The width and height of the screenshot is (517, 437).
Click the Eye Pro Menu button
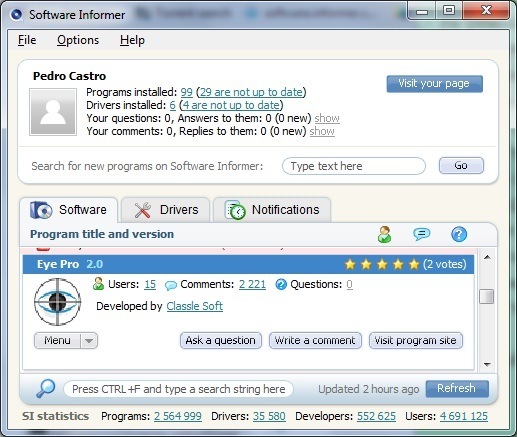57,341
